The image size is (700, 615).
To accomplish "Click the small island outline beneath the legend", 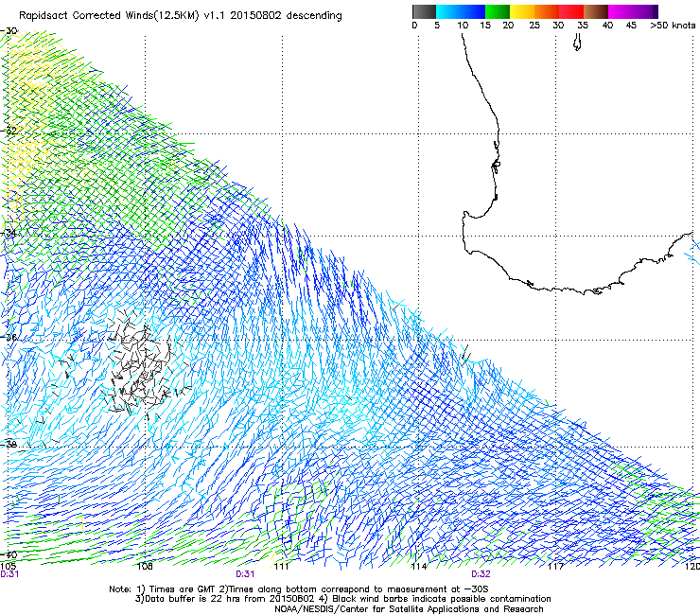I will coord(577,44).
